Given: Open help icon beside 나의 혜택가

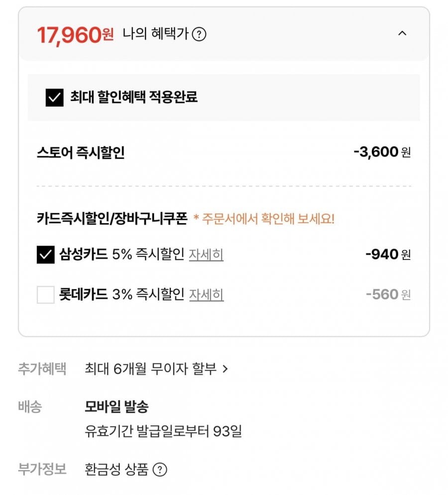Looking at the screenshot, I should (x=199, y=35).
